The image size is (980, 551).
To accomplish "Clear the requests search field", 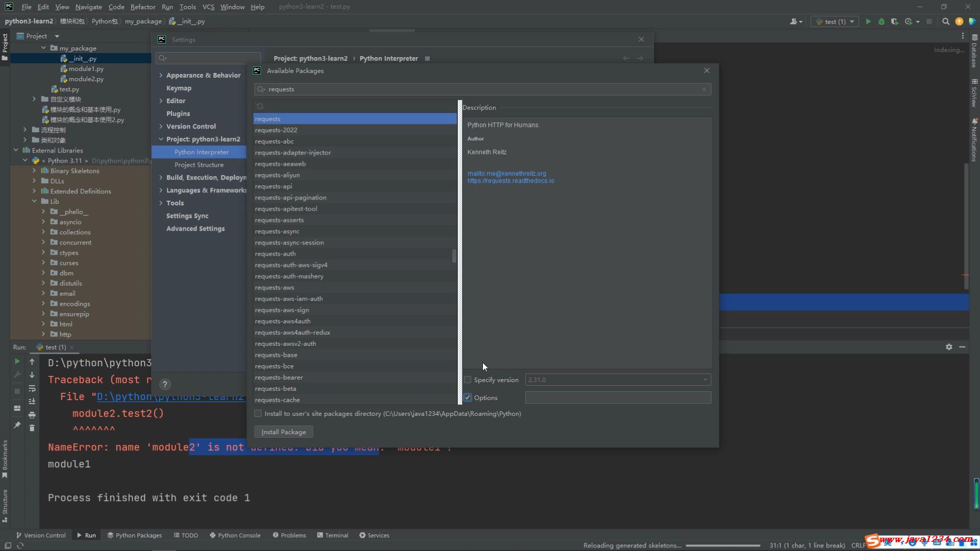I will pyautogui.click(x=704, y=89).
